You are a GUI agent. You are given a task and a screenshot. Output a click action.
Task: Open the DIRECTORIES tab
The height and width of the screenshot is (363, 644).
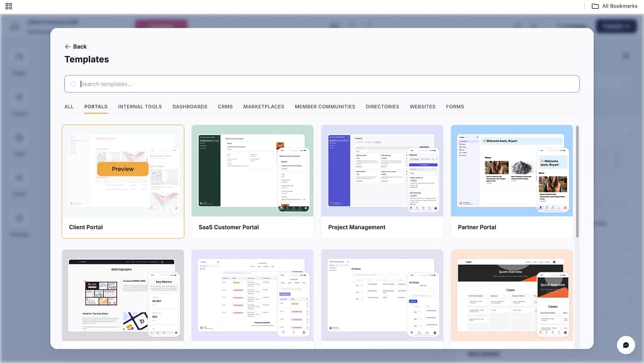(382, 107)
